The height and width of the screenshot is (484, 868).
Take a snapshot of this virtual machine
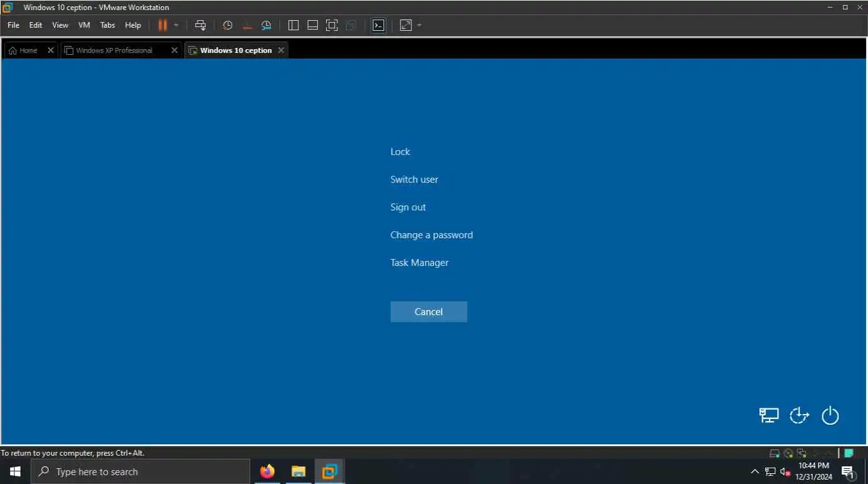tap(228, 25)
